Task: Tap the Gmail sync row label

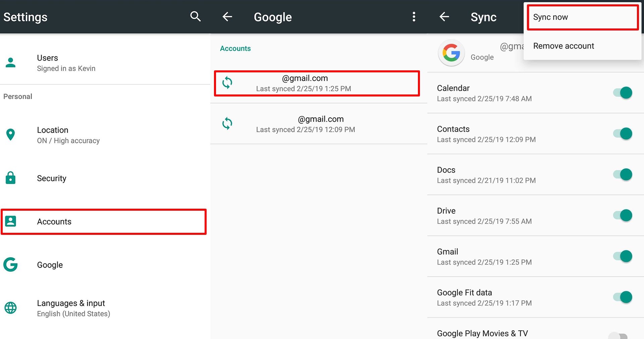Action: tap(447, 252)
